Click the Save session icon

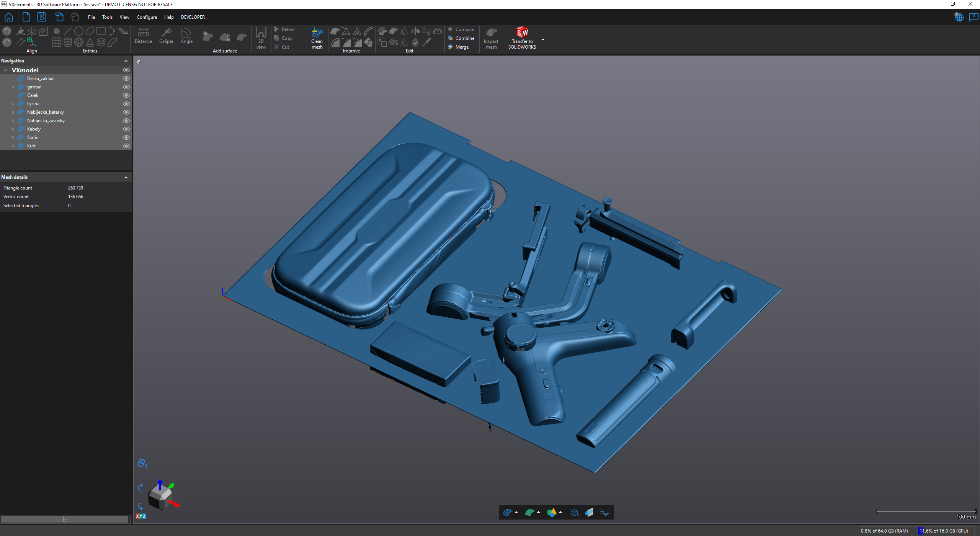coord(41,17)
